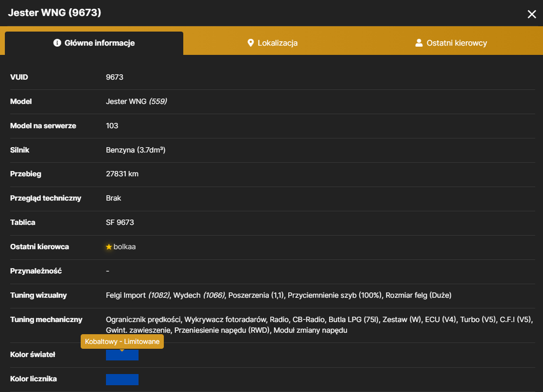This screenshot has width=543, height=392.
Task: Click the blue Kolor licznika swatch
Action: (x=122, y=380)
